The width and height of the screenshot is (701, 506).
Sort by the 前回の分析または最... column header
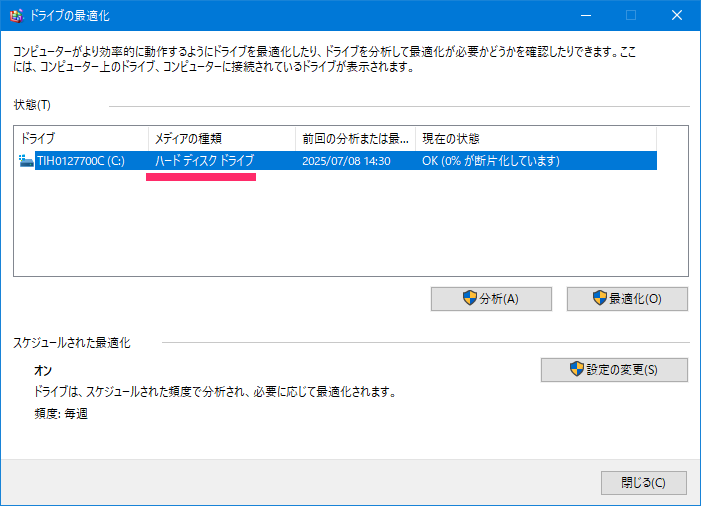tap(355, 139)
